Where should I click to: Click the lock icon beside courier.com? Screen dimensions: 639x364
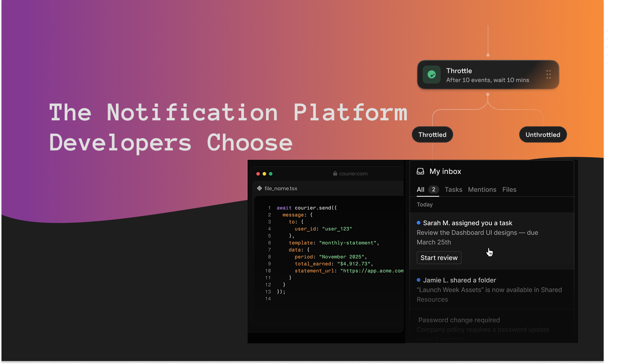coord(335,173)
